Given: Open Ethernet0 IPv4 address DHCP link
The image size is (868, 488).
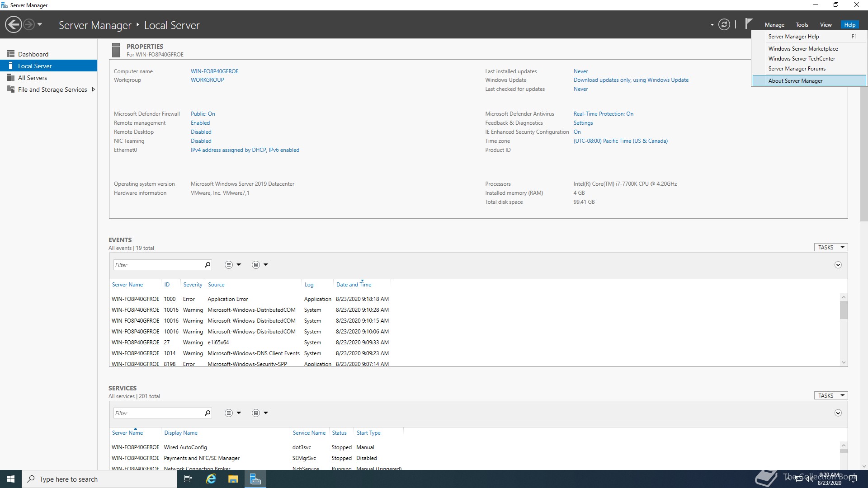Looking at the screenshot, I should pos(245,150).
